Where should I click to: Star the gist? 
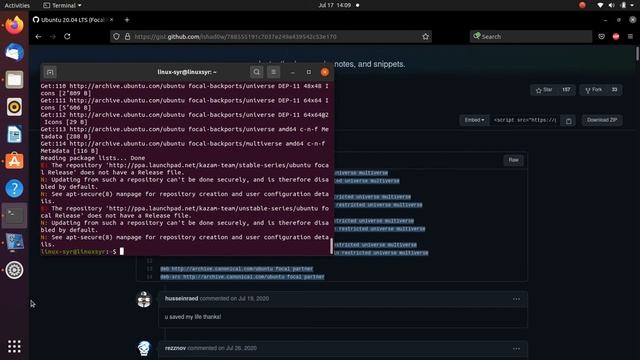(x=544, y=90)
